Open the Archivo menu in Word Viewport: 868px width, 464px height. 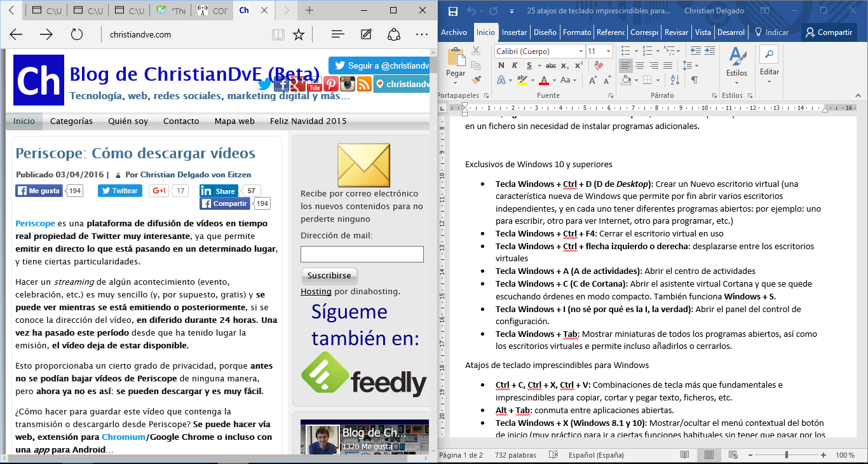click(454, 32)
